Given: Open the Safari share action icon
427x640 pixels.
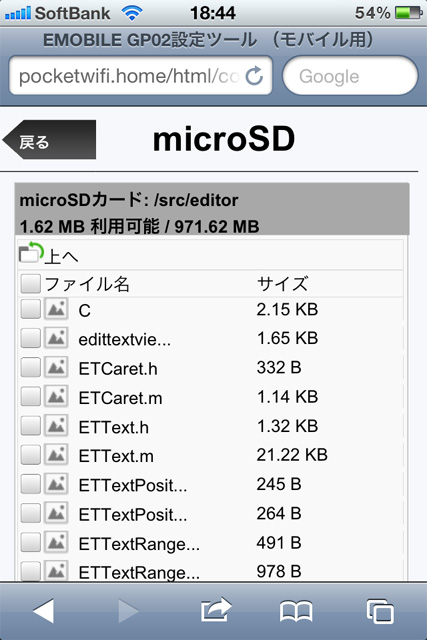Looking at the screenshot, I should tap(216, 610).
